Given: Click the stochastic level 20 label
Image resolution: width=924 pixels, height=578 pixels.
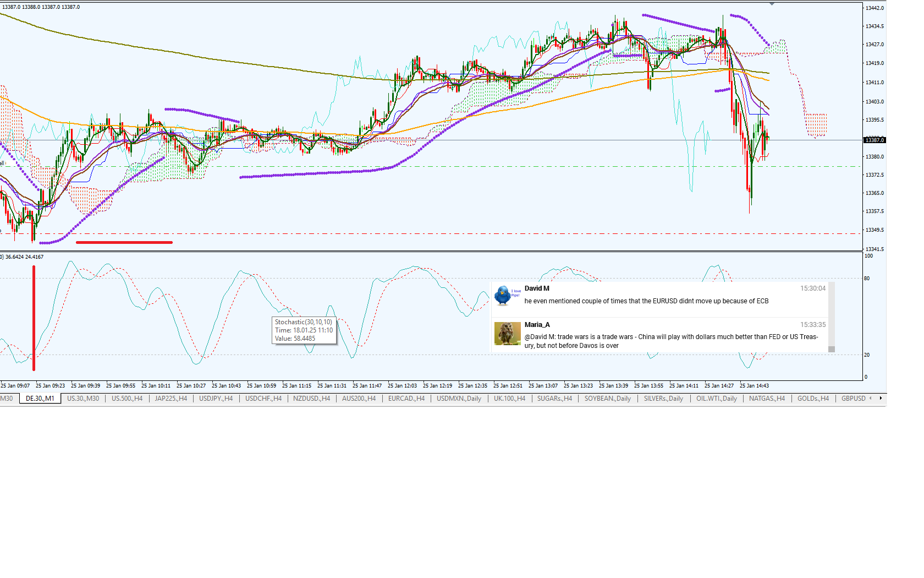Looking at the screenshot, I should click(867, 355).
